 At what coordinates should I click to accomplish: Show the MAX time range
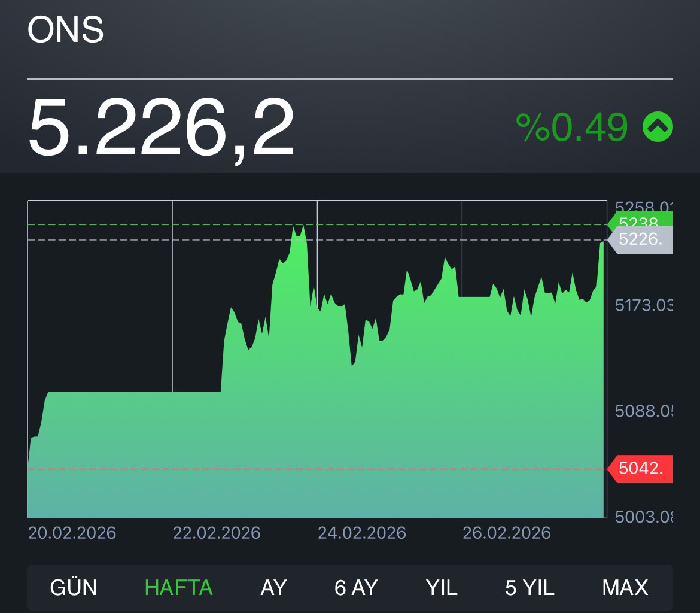click(625, 587)
